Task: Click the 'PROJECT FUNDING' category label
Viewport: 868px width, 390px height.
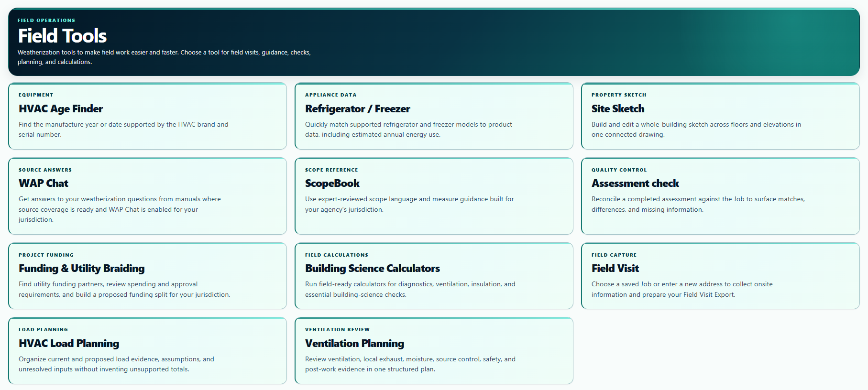Action: [46, 255]
